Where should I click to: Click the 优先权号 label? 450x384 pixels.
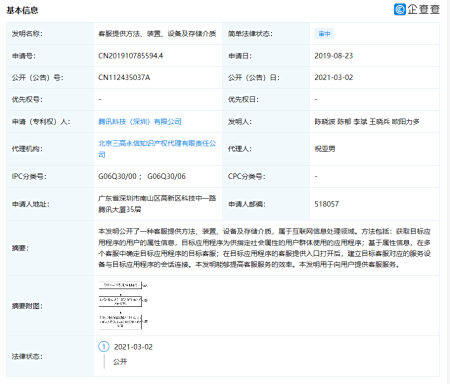pyautogui.click(x=27, y=100)
